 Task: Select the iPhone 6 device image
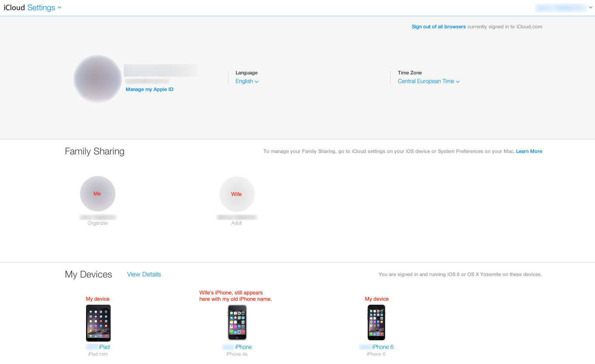tap(376, 322)
